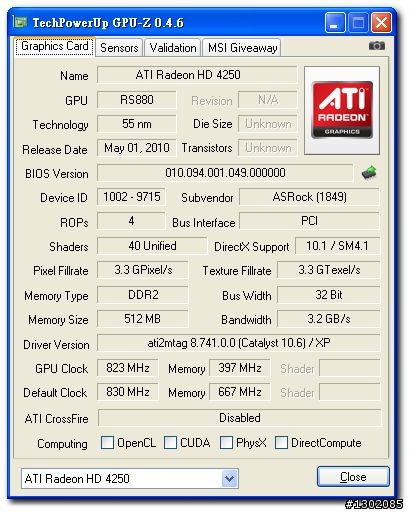Screen dimensions: 410x512
Task: Close the window with the red X
Action: (381, 23)
